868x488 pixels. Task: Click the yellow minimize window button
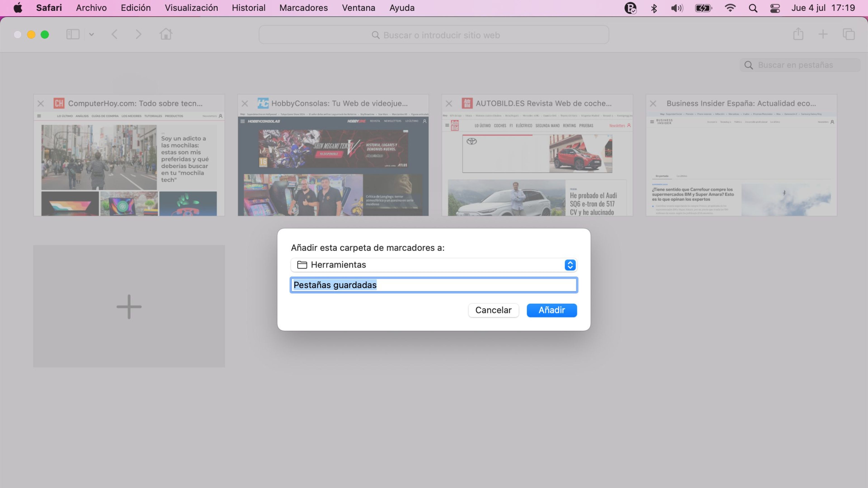pos(31,34)
